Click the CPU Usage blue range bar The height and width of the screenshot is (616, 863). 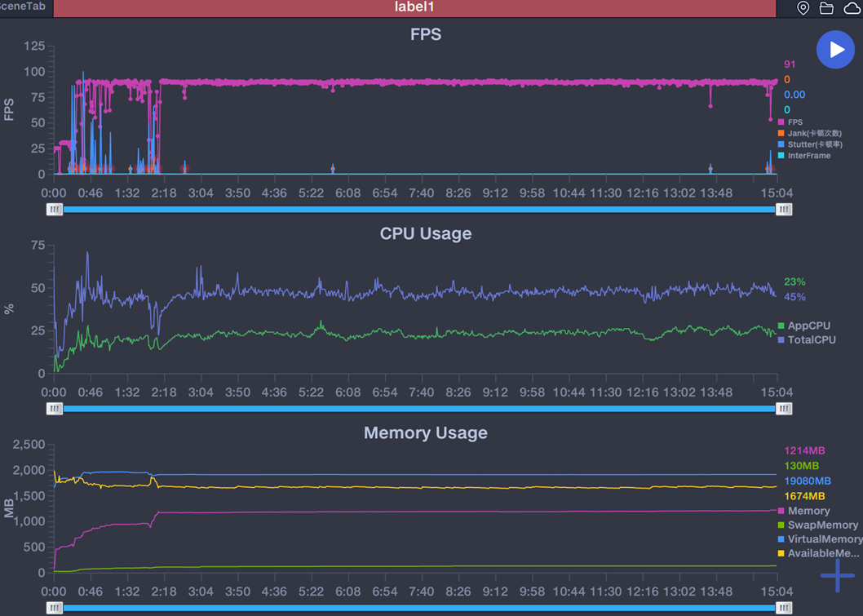pyautogui.click(x=418, y=409)
